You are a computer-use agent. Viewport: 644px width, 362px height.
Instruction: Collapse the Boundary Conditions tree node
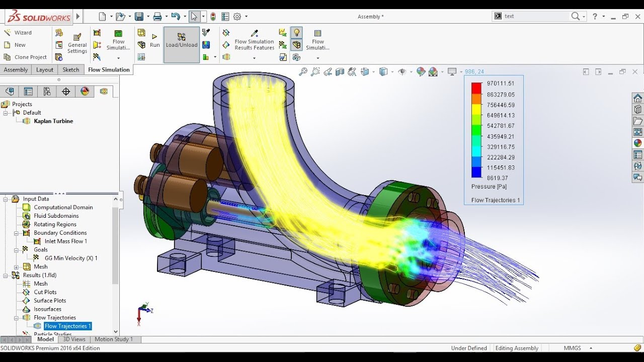[x=17, y=233]
